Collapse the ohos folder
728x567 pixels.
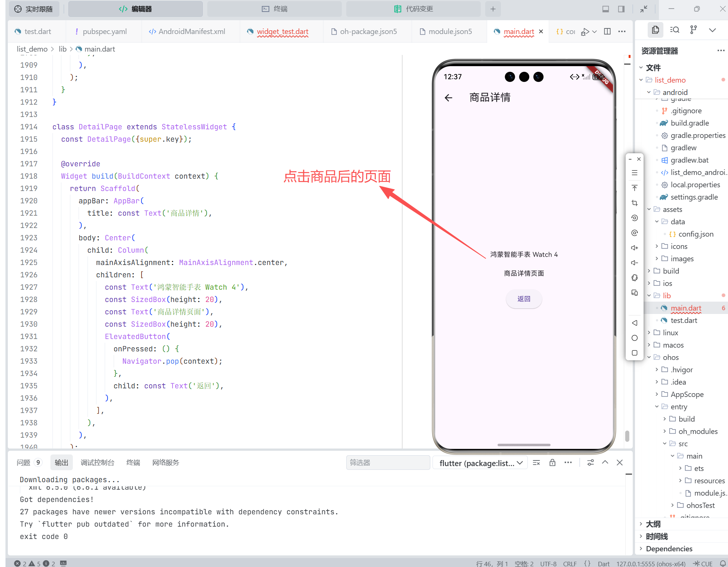coord(670,357)
